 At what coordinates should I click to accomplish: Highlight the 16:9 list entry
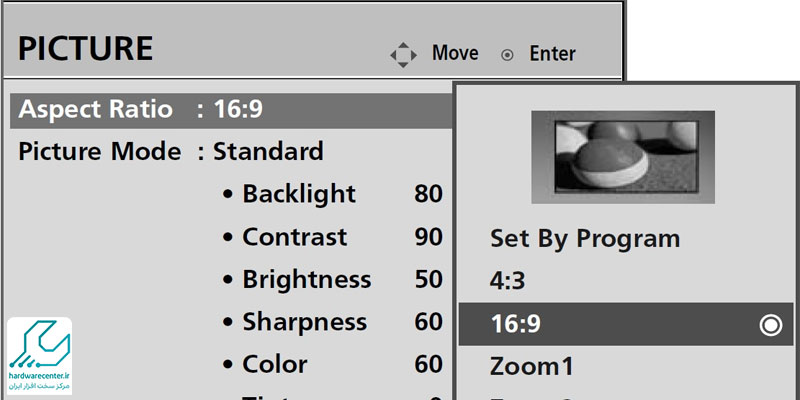pyautogui.click(x=512, y=324)
